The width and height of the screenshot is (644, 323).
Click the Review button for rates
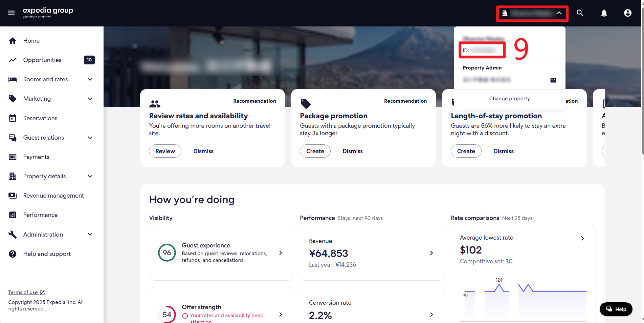pyautogui.click(x=165, y=151)
